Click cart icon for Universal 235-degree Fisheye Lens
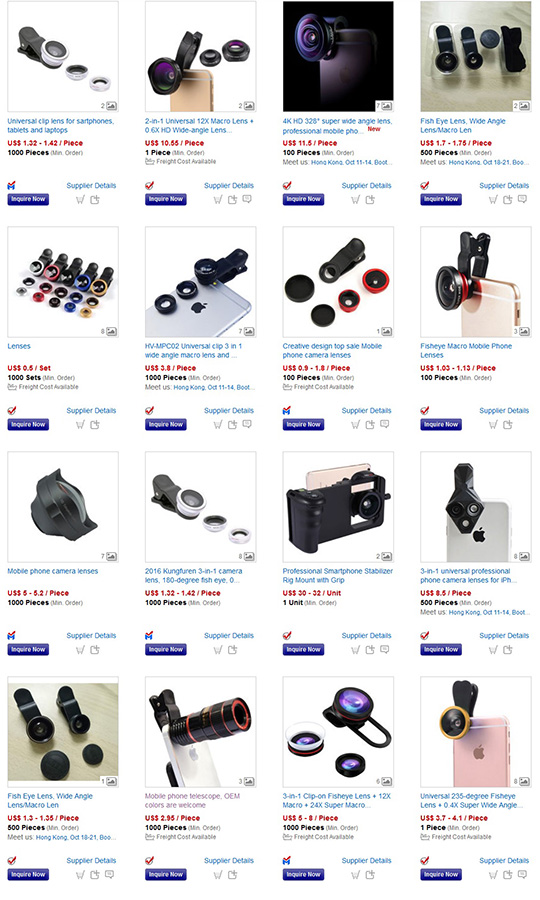Viewport: 540px width, 900px height. coord(493,875)
